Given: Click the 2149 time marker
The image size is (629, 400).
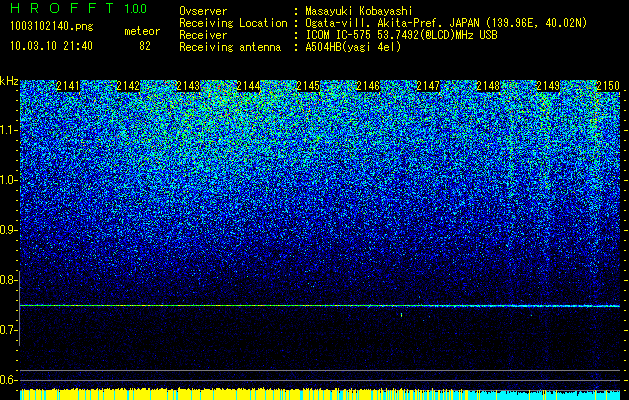Looking at the screenshot, I should tap(548, 86).
